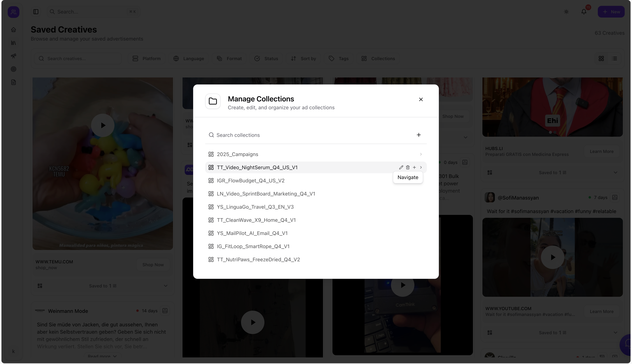Play the Temu video creative

click(103, 125)
